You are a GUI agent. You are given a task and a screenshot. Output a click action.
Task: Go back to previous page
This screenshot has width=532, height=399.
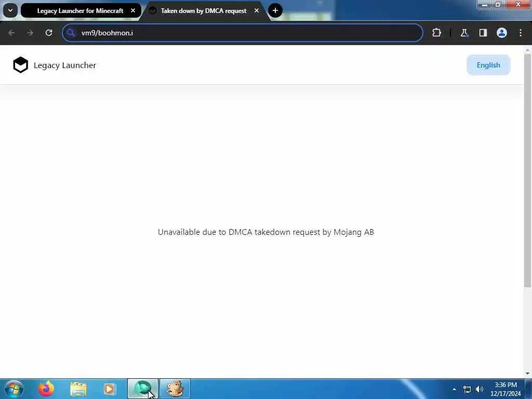[x=11, y=33]
